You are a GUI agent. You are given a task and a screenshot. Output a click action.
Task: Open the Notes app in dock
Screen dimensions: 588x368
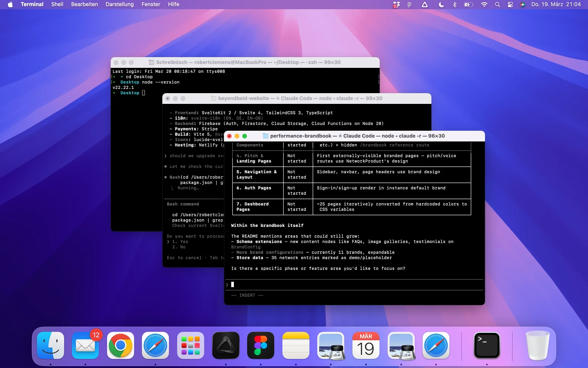tap(296, 345)
